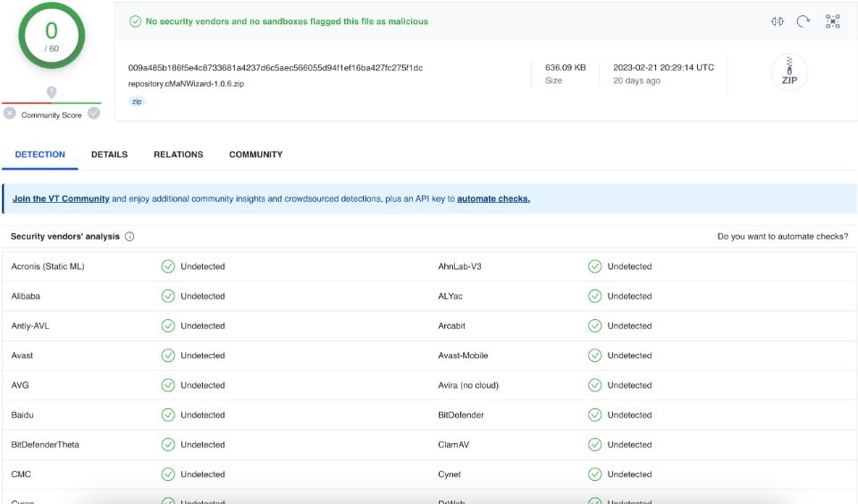This screenshot has height=504, width=858.
Task: Click the 20 days ago text
Action: click(636, 80)
